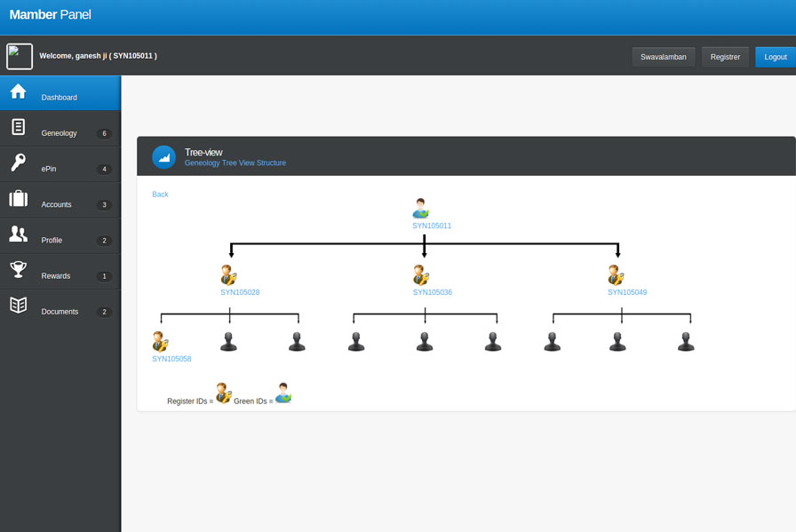Click the Accounts count badge 3
Image resolution: width=796 pixels, height=532 pixels.
(104, 204)
